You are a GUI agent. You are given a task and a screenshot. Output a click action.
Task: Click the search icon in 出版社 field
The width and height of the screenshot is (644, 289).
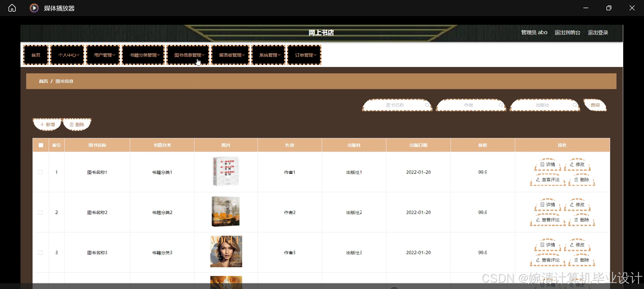575,105
